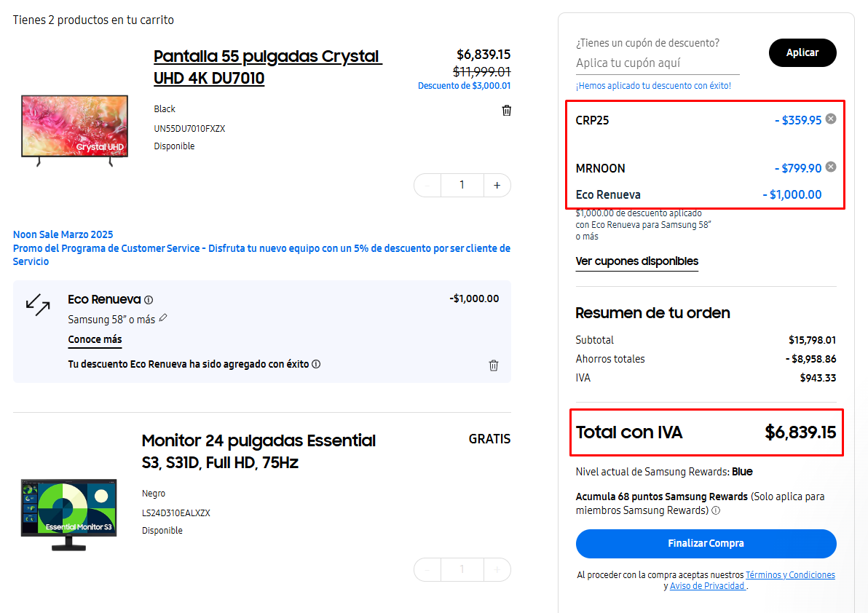Open Ver cupones disponibles
The height and width of the screenshot is (613, 868).
636,261
